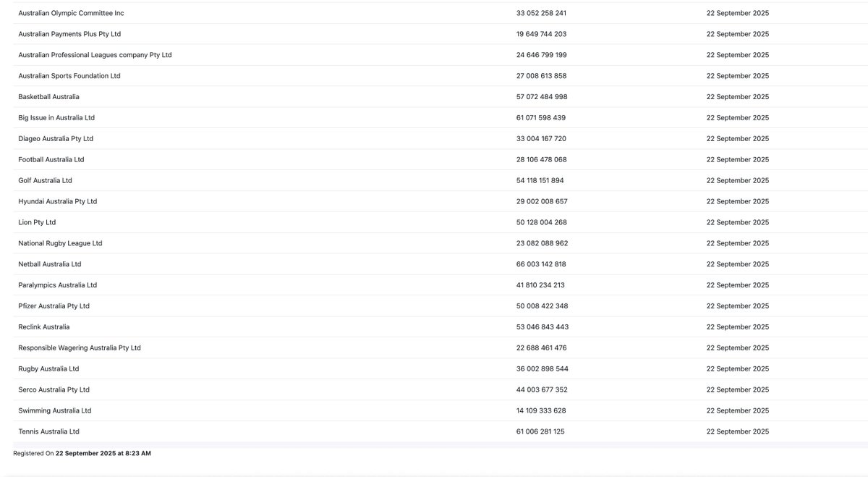Click ABN 53 046 843 443
This screenshot has width=868, height=477.
[542, 328]
